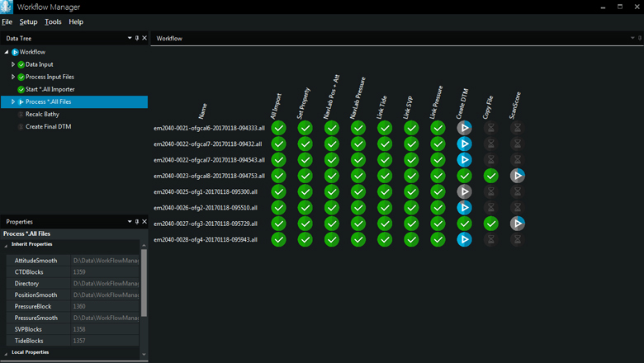
Task: Expand the Process Input Files node
Action: (13, 77)
